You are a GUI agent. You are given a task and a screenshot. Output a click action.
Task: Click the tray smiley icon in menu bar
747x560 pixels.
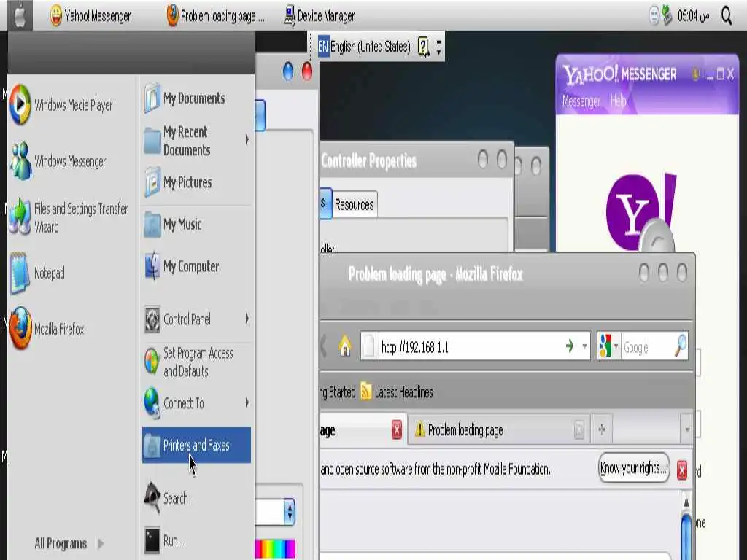(x=654, y=16)
